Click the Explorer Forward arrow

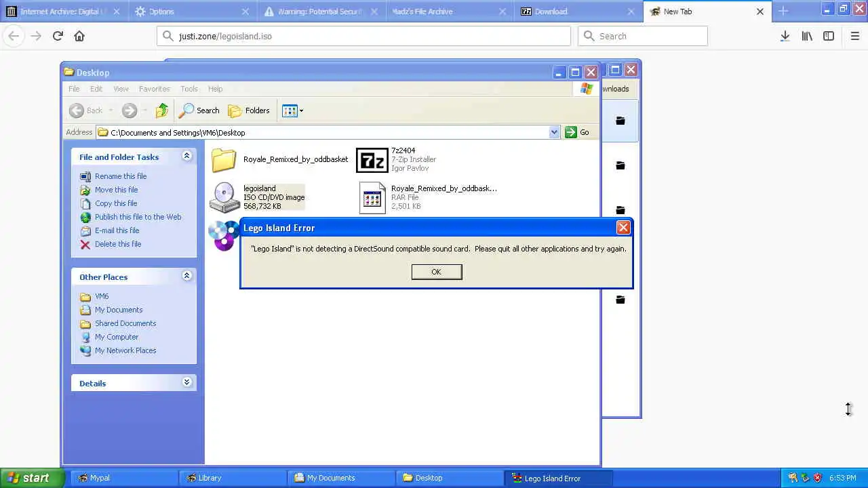pyautogui.click(x=129, y=110)
